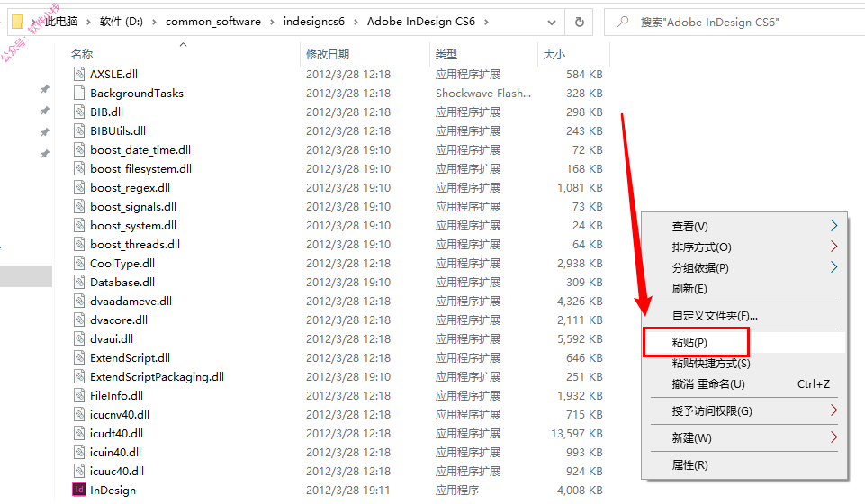This screenshot has width=865, height=504.
Task: Go to common_software in breadcrumb
Action: [213, 22]
